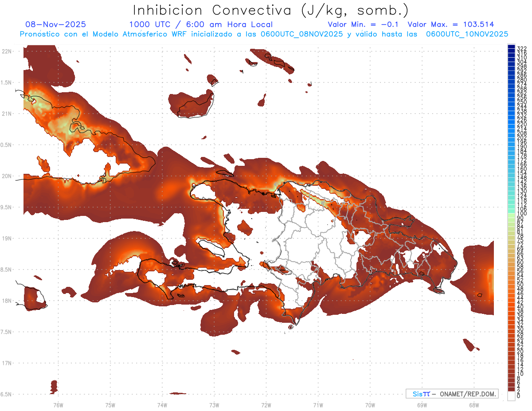Click the '70W' longitude label
Screen dimensions: 532x411
pyautogui.click(x=370, y=405)
